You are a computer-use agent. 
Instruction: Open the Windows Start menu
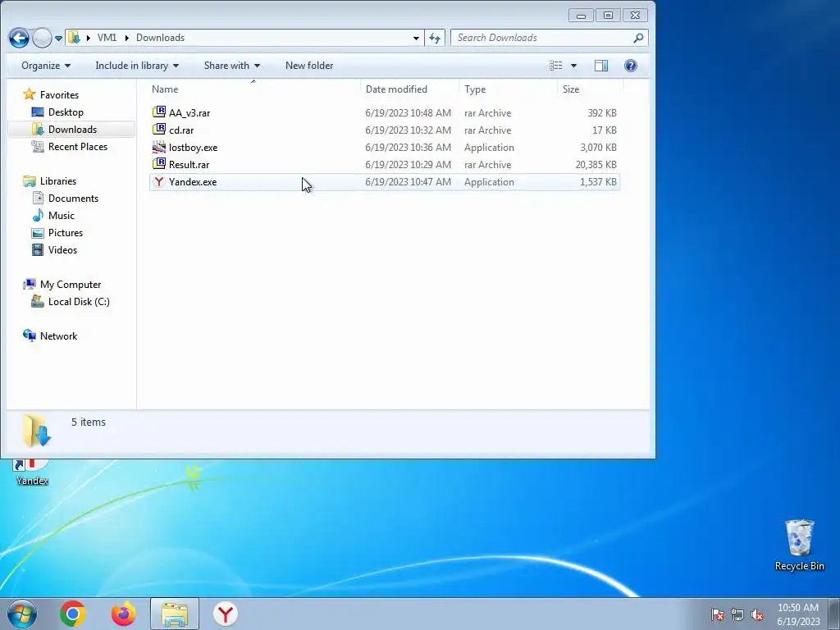point(22,614)
